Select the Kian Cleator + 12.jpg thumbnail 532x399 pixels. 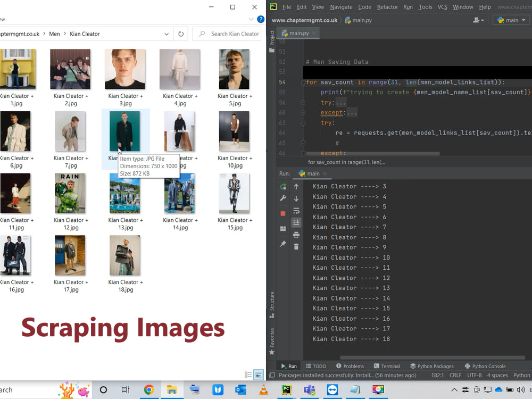[x=70, y=194]
